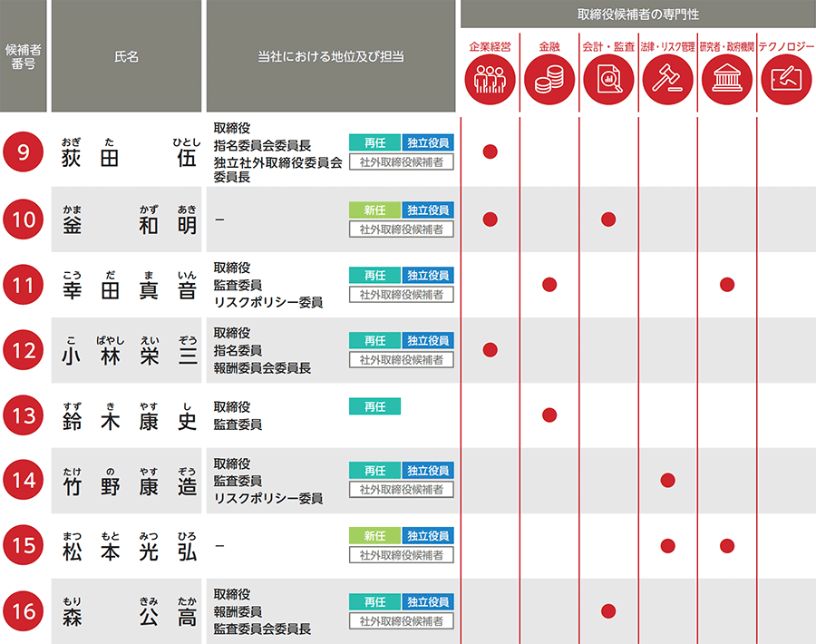Click 法律・リスク管理 dot for 松本光弘

(x=667, y=546)
